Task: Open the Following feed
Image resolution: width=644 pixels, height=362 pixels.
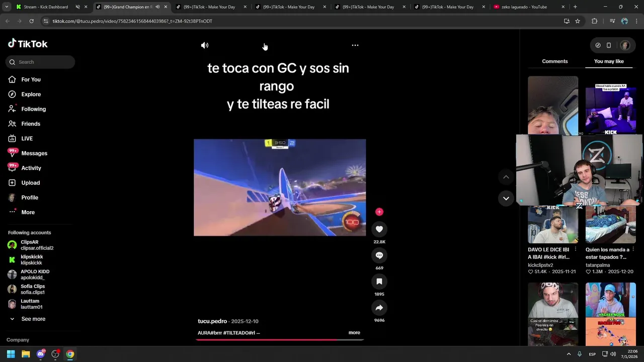Action: coord(33,109)
